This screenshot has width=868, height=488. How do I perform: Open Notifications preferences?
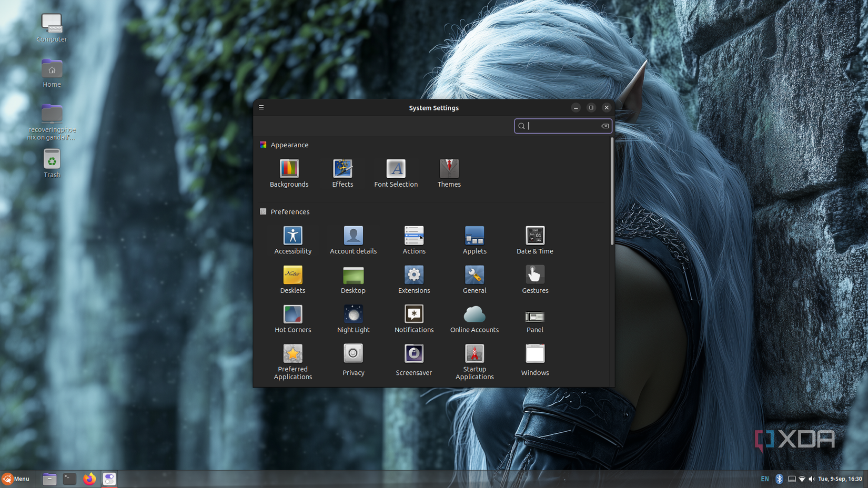[x=414, y=319]
